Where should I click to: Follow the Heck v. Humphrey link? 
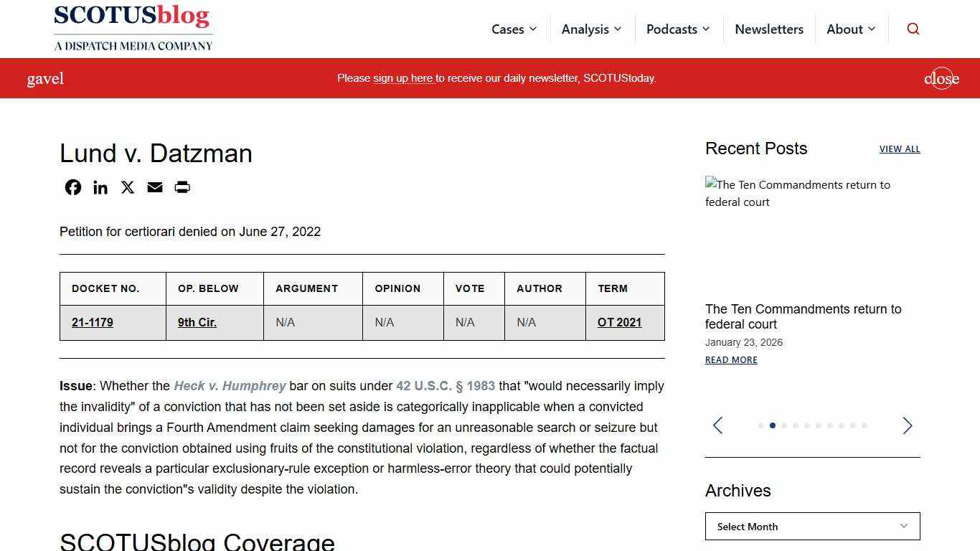pos(230,386)
